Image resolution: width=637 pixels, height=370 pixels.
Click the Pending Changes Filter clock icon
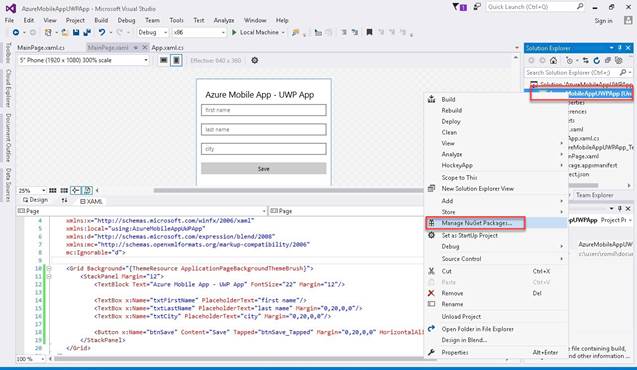point(569,61)
